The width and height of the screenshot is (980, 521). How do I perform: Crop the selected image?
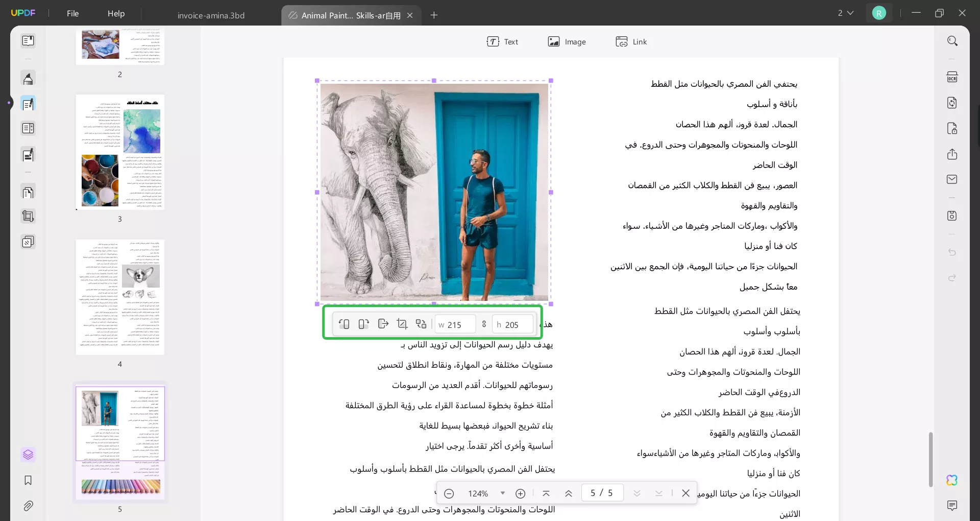point(402,324)
